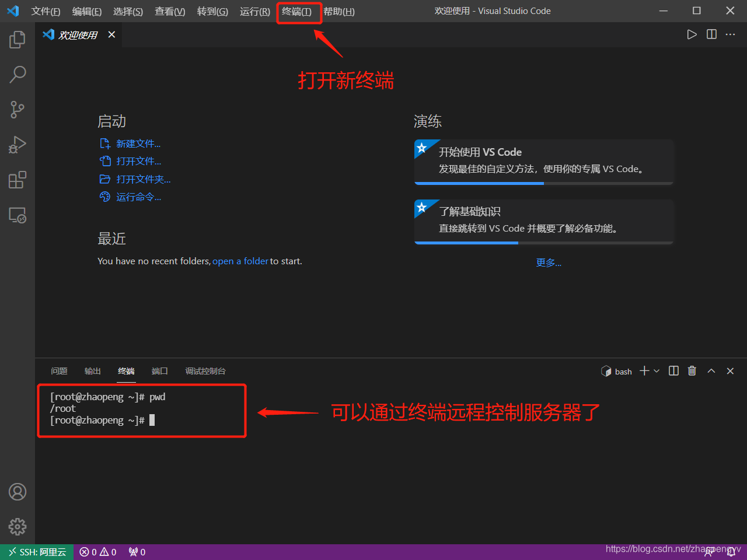Open the 查看(V) menu
The image size is (747, 560).
170,12
